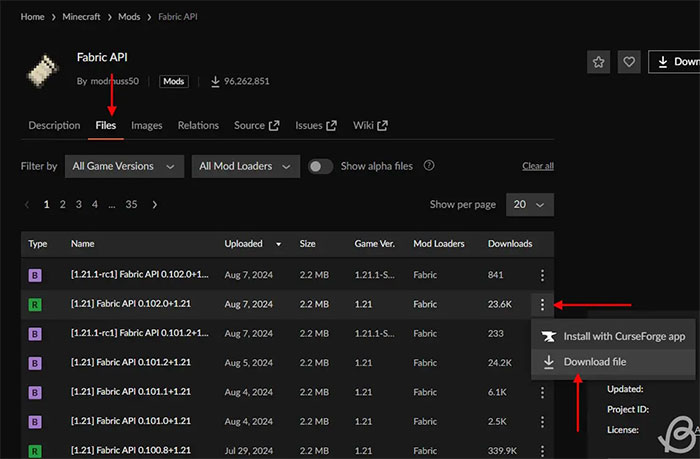700x459 pixels.
Task: Open the Images tab
Action: [146, 125]
